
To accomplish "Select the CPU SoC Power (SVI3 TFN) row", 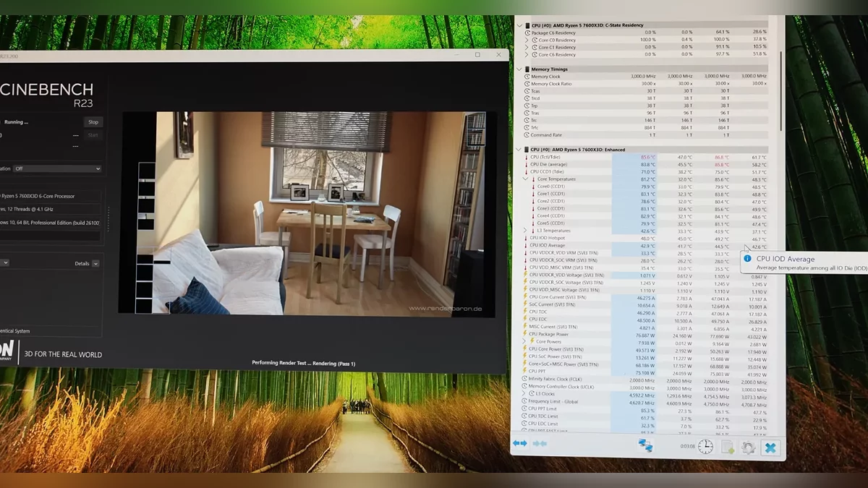I will click(645, 357).
